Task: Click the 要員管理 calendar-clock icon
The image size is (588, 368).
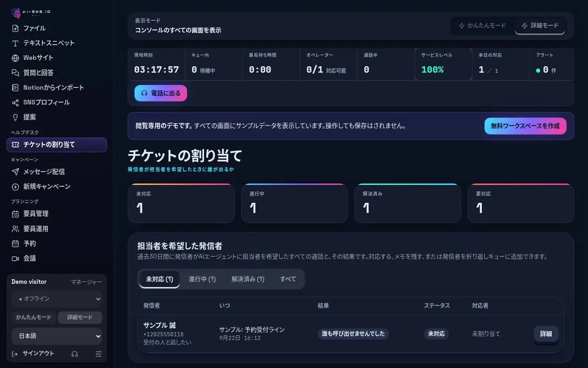Action: (15, 214)
